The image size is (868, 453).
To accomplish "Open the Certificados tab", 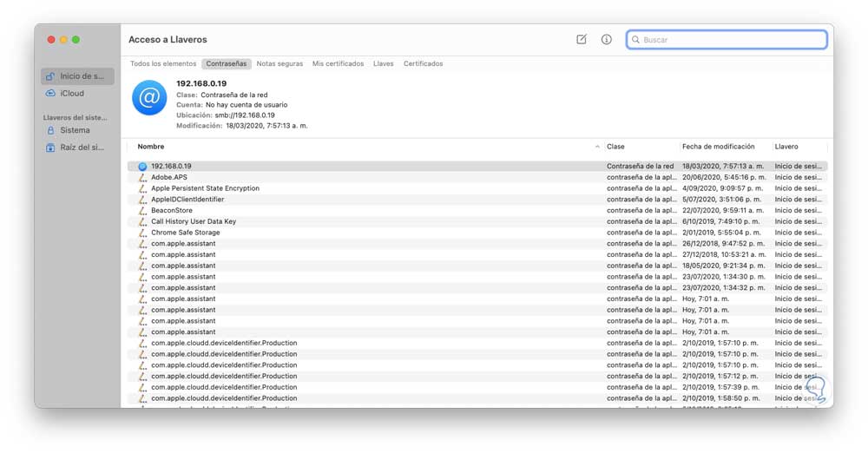I will point(423,63).
